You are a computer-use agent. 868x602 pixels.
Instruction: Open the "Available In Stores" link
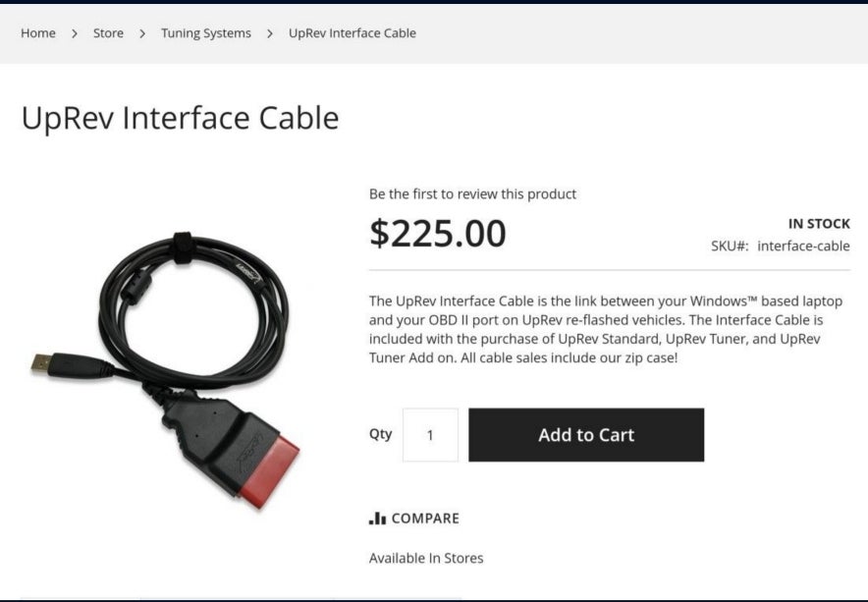pos(424,557)
